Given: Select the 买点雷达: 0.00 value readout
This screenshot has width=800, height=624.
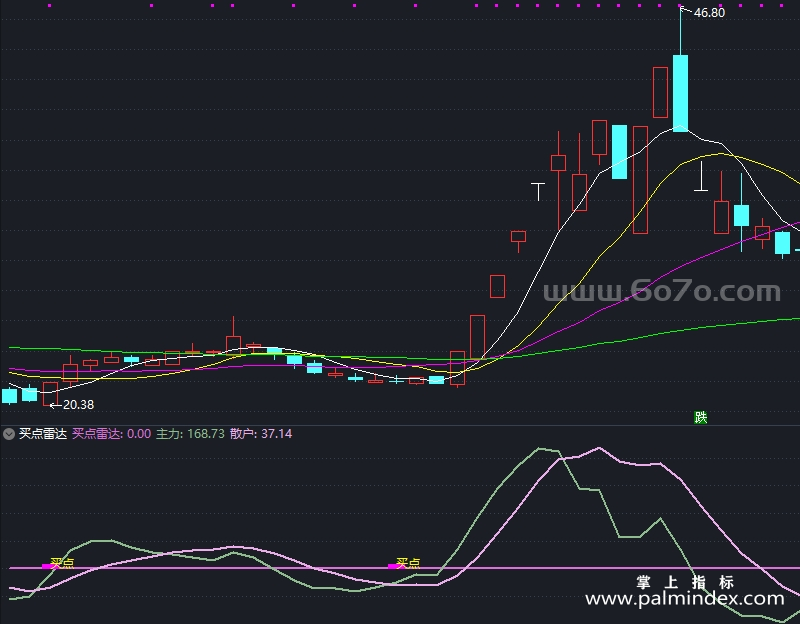Looking at the screenshot, I should click(112, 434).
